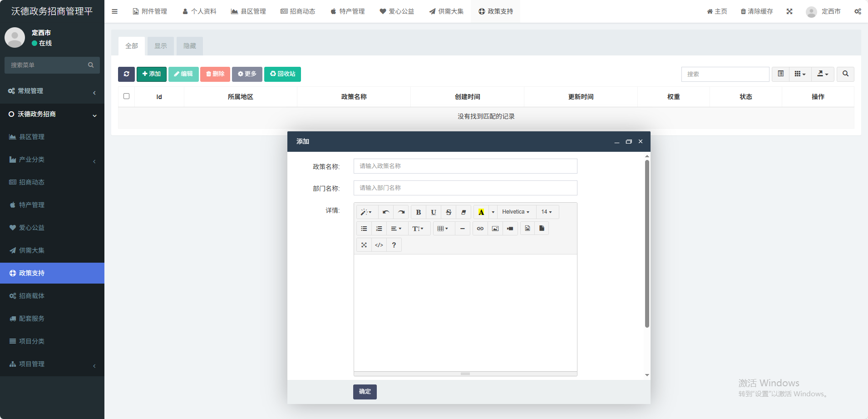Open 招商载体 in the sidebar
The height and width of the screenshot is (419, 868).
32,296
